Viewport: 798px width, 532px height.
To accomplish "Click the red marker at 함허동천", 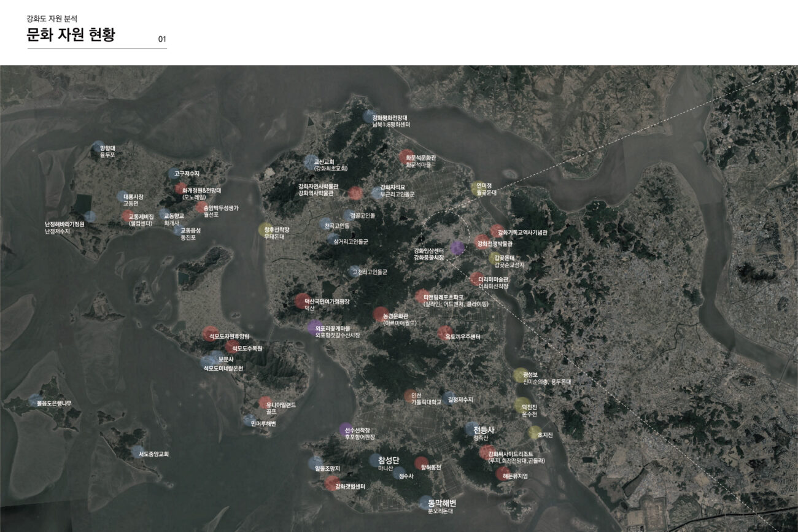I will (x=421, y=463).
